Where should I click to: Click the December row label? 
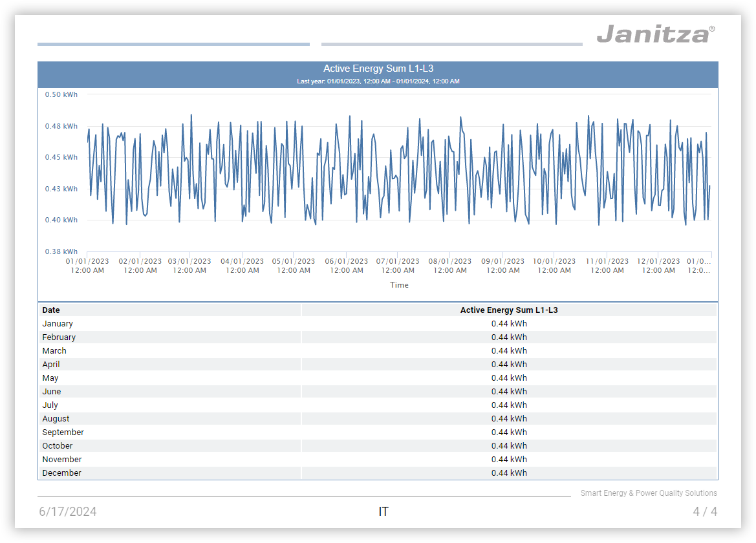[61, 473]
